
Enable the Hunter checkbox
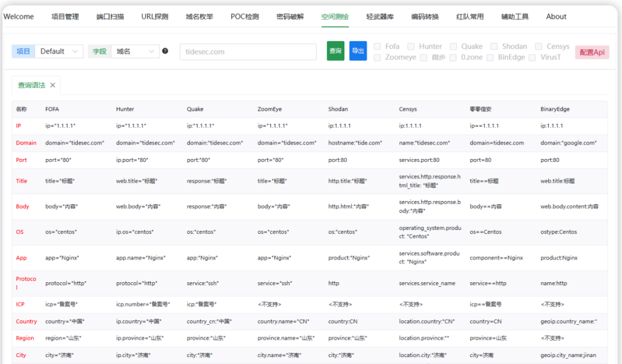411,47
